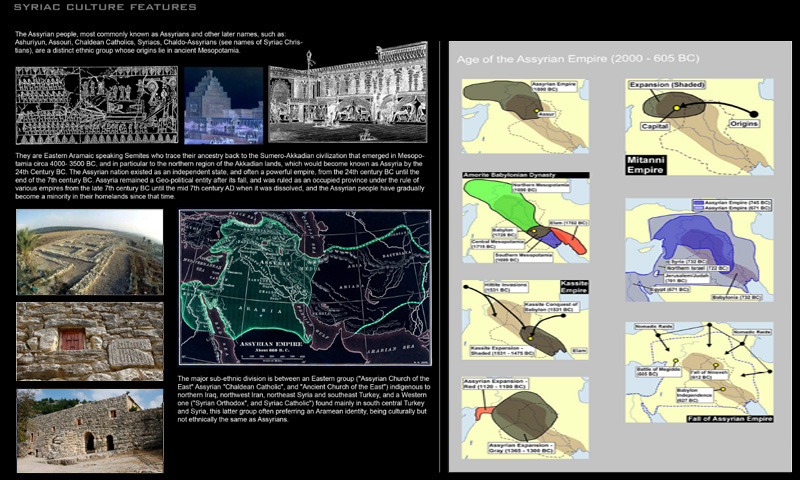Viewport: 800px width, 480px height.
Task: Click the Babylonia (732 BC) label
Action: point(737,297)
